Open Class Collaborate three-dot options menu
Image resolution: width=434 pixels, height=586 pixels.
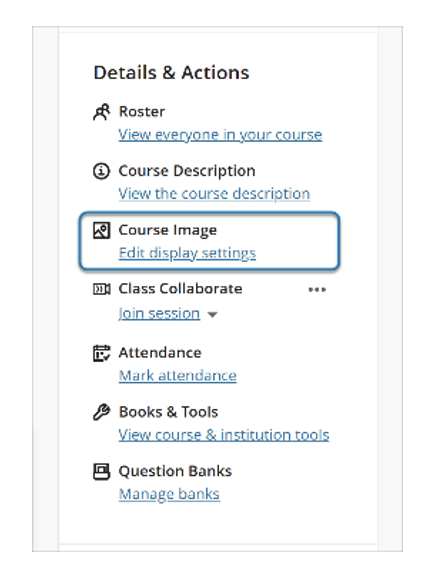click(317, 289)
